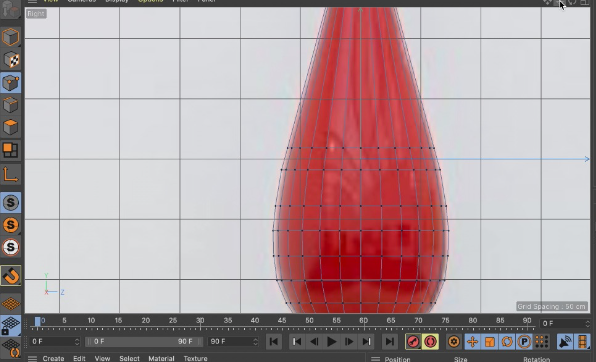Click frame 60 on the timeline ruler

pyautogui.click(x=363, y=321)
